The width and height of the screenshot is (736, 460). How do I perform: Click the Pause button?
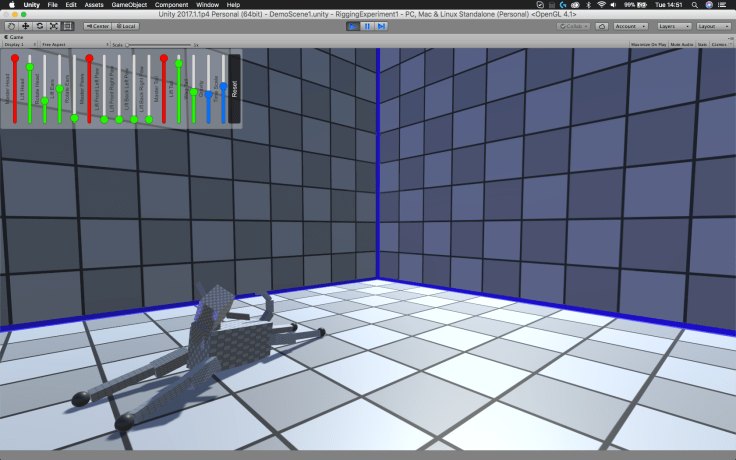[367, 25]
